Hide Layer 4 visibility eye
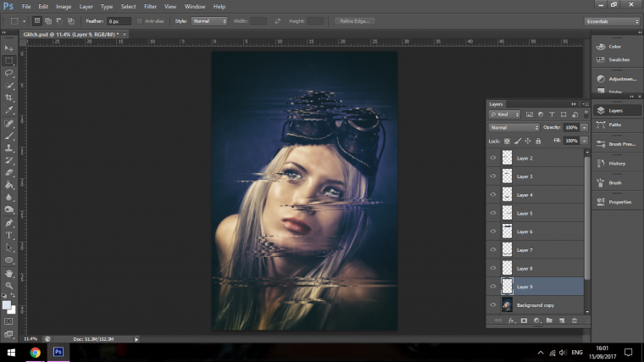 493,195
